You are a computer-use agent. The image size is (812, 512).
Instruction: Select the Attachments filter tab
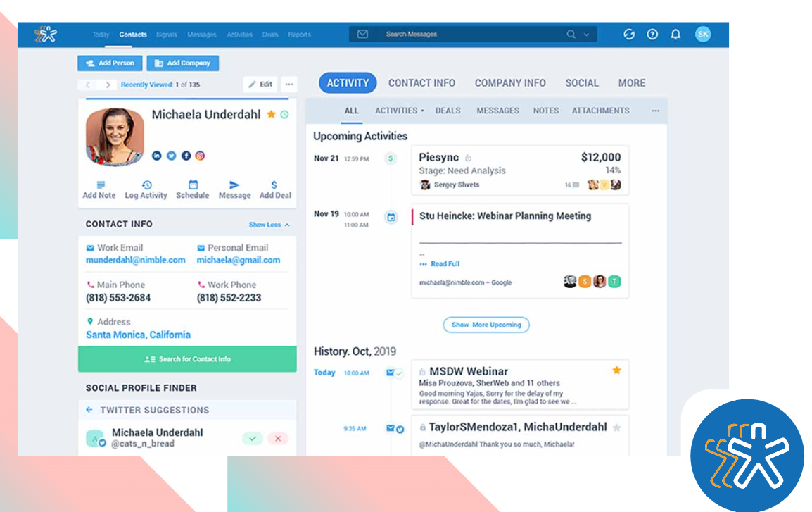[601, 111]
